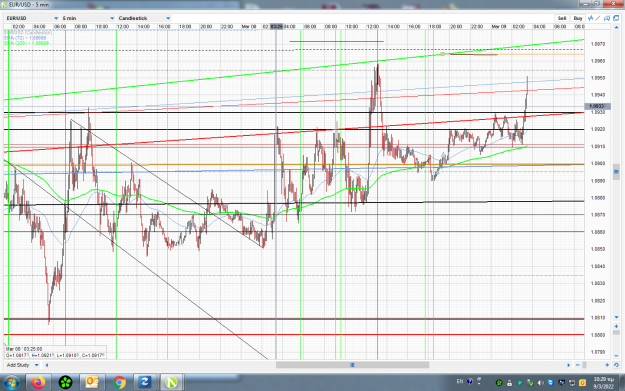Image resolution: width=625 pixels, height=391 pixels.
Task: Click the orange Outlook tray icon
Action: tap(582, 383)
